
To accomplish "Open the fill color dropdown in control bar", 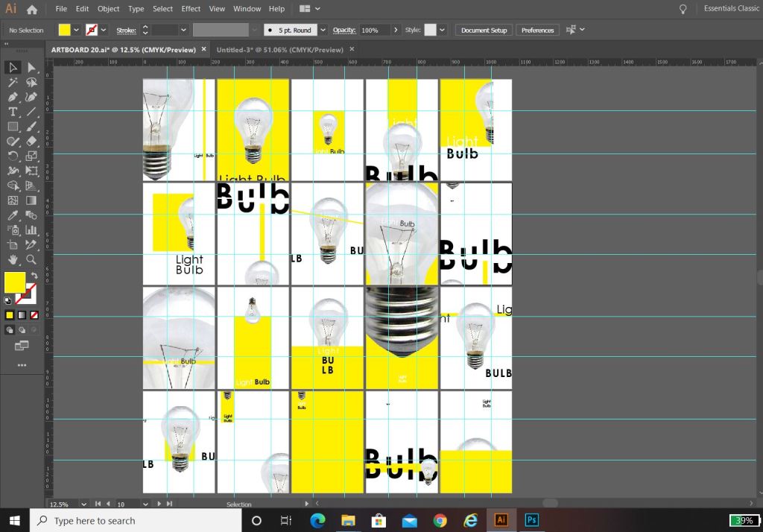I will click(76, 30).
